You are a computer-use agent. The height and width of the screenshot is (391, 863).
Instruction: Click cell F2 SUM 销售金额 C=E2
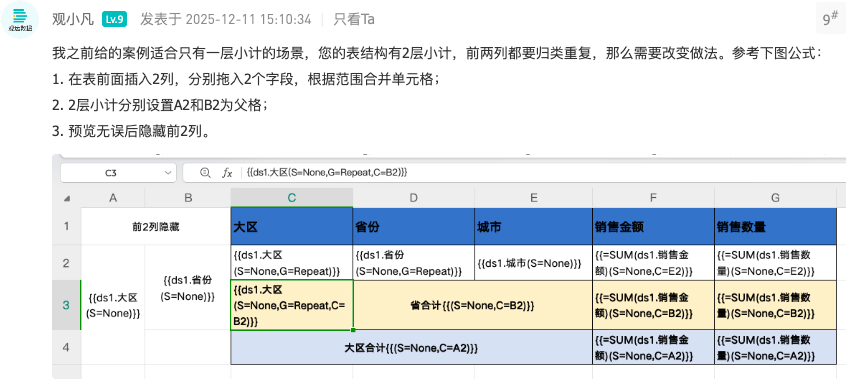(x=653, y=263)
